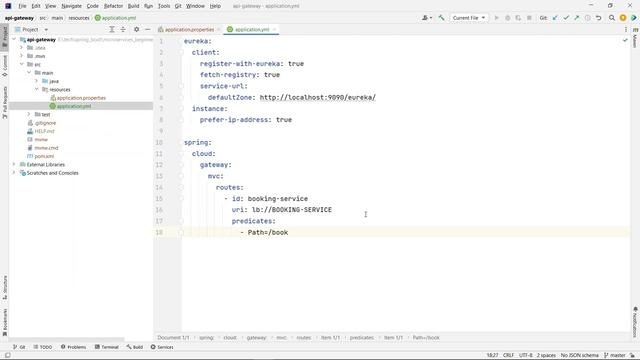Click the localhost eureka URL in editor

[x=318, y=98]
